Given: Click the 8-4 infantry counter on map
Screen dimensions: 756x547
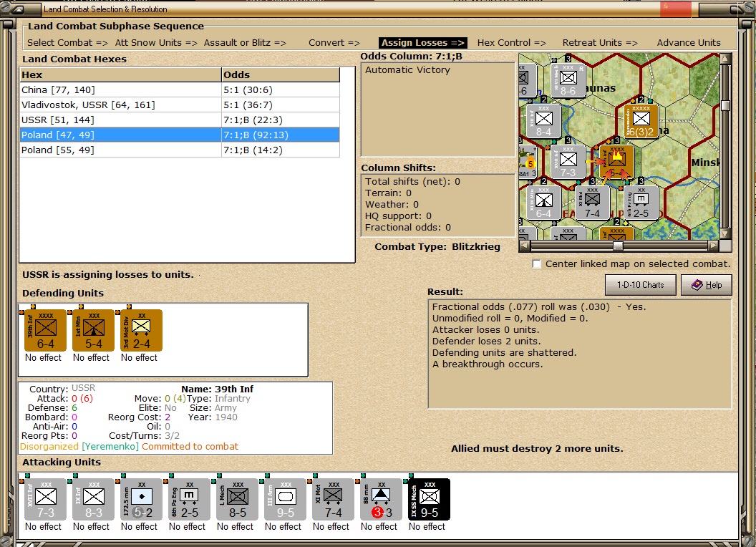Looking at the screenshot, I should point(543,121).
